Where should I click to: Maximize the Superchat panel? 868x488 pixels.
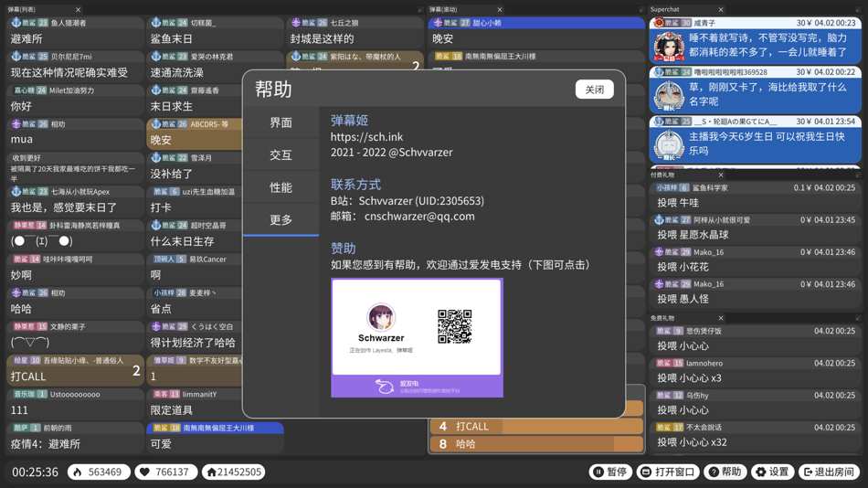858,9
